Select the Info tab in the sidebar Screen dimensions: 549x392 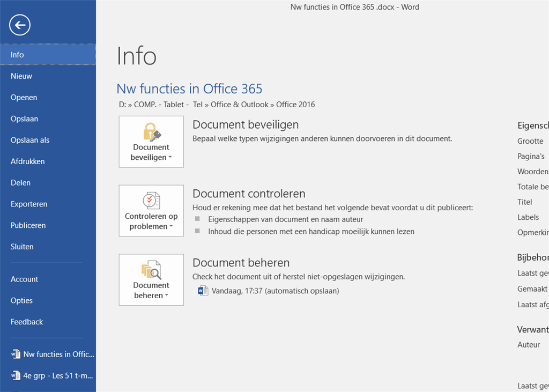pos(48,55)
